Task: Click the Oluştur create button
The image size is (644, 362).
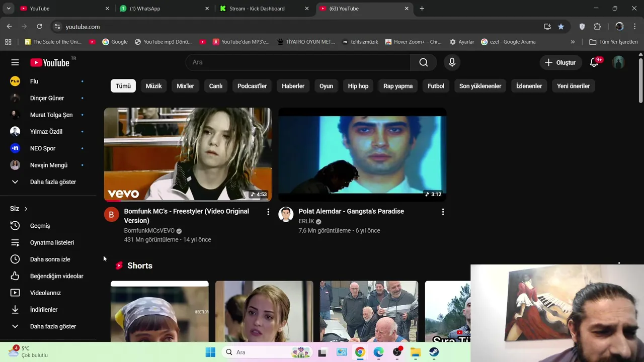Action: [x=560, y=62]
